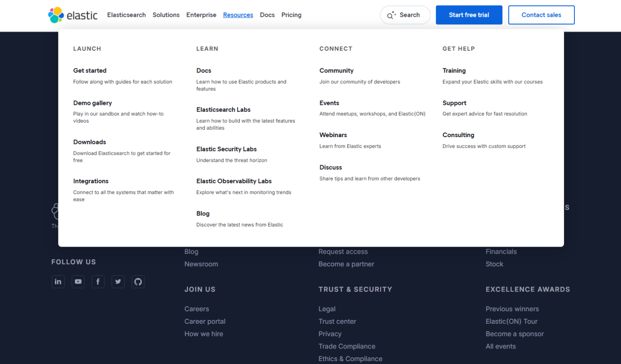Open the Support link
This screenshot has height=364, width=621.
(454, 103)
